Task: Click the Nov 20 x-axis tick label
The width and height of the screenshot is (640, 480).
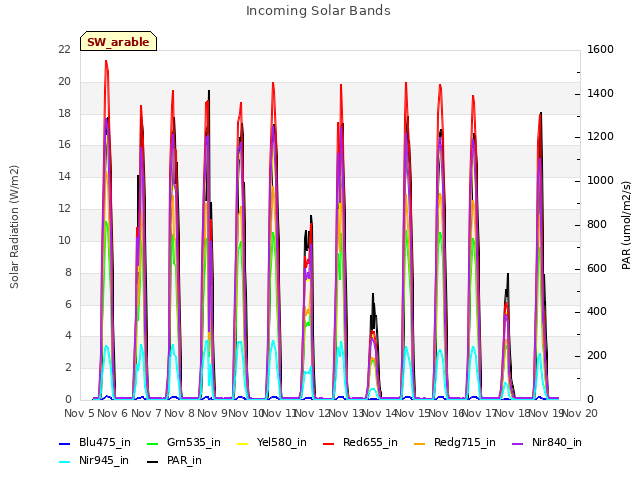Action: pos(580,413)
